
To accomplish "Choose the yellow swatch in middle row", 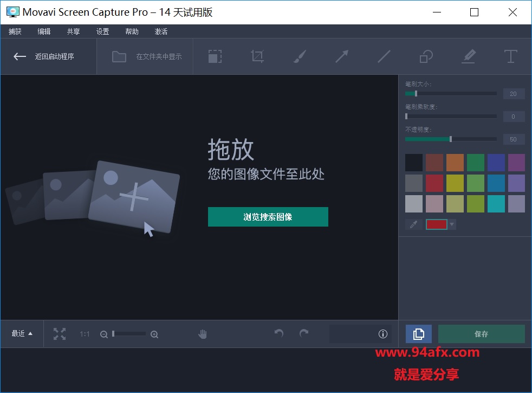I will coord(455,183).
